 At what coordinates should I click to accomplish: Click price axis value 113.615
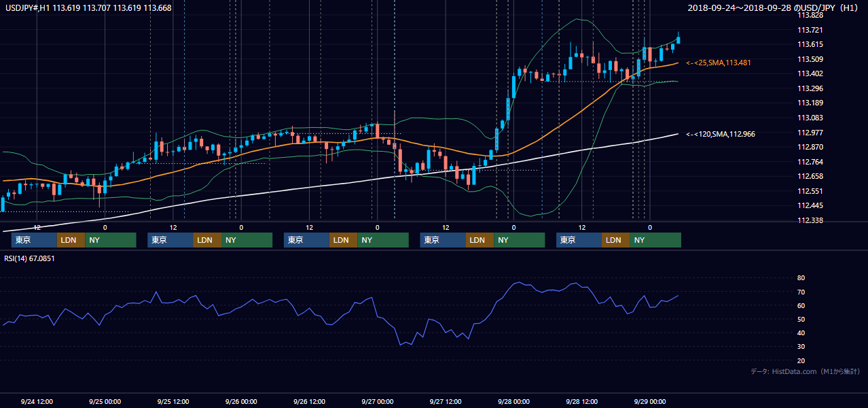(x=810, y=44)
